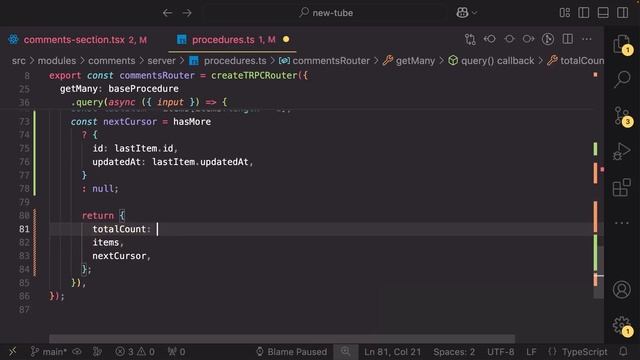The width and height of the screenshot is (640, 360).
Task: Open the Extensions view
Action: (622, 187)
